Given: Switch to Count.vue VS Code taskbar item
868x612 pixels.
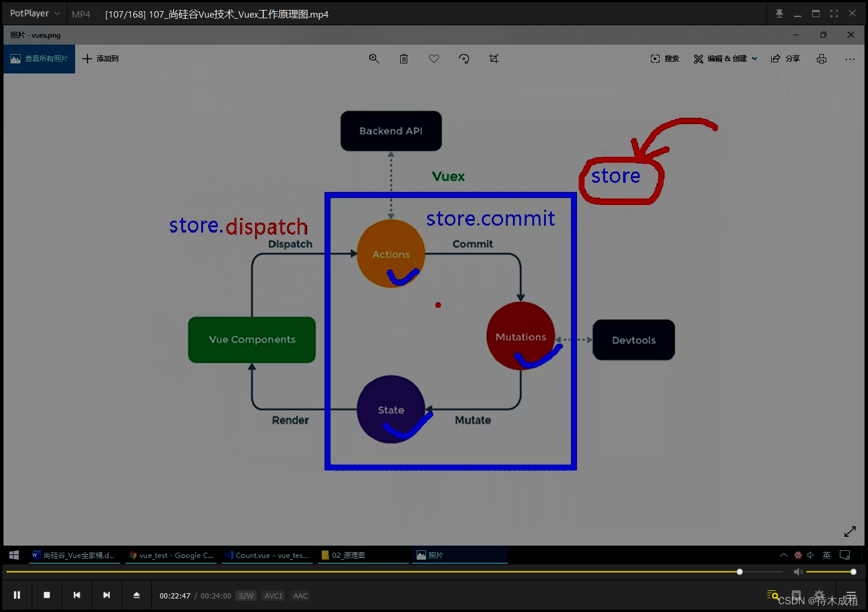Looking at the screenshot, I should click(x=267, y=555).
